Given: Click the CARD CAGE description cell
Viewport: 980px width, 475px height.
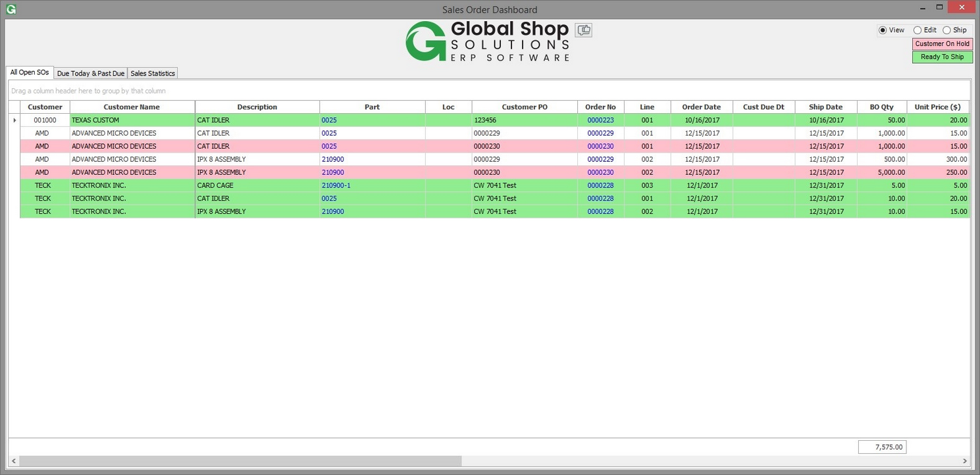Looking at the screenshot, I should coord(257,186).
